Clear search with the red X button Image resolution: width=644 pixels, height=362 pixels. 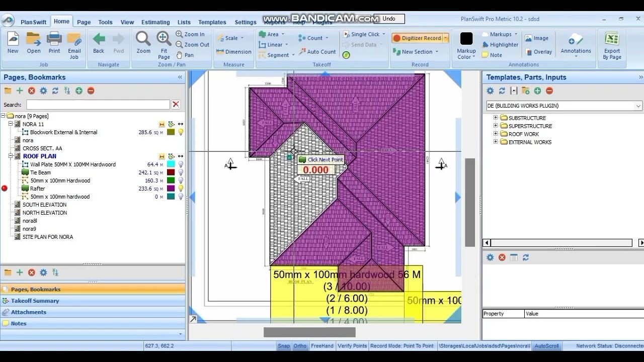pyautogui.click(x=176, y=105)
